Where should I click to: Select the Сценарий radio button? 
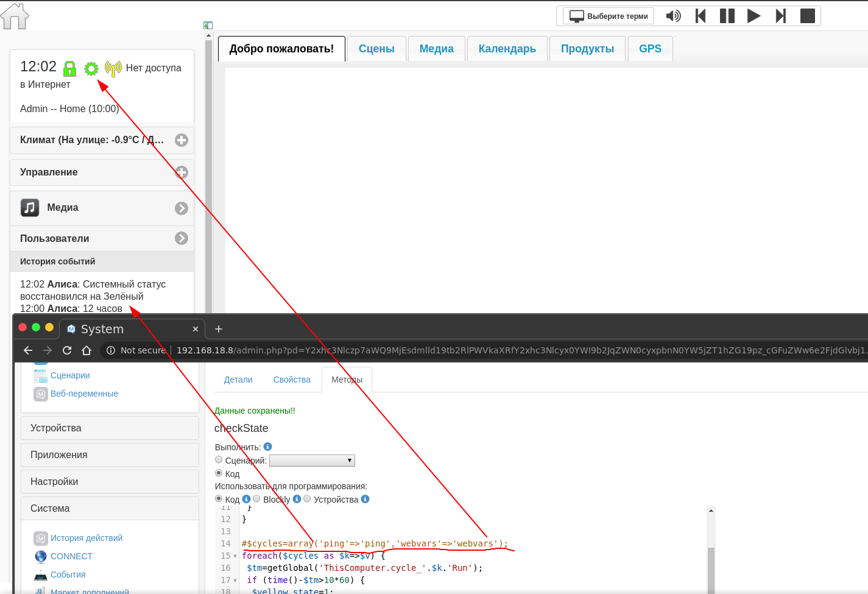click(x=219, y=460)
